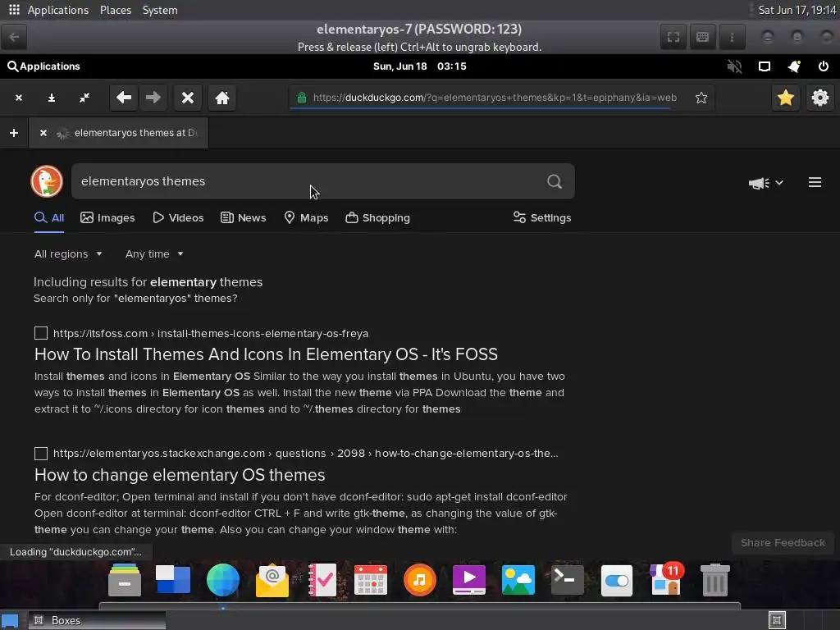
Task: Open the notifications bell indicator
Action: [x=794, y=66]
